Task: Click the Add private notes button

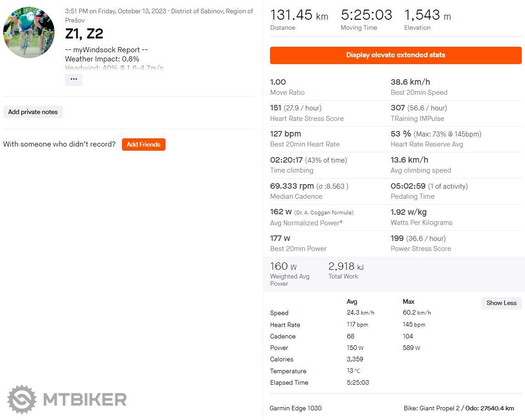Action: pyautogui.click(x=33, y=112)
